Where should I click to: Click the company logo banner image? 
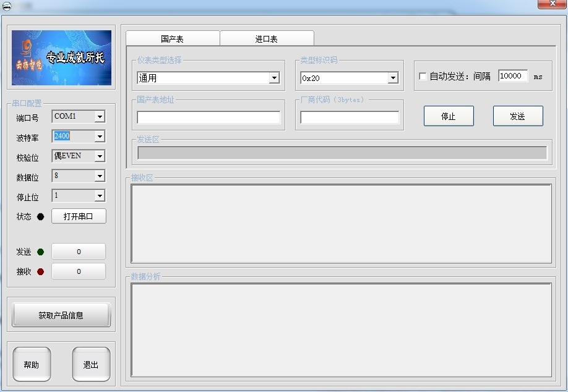point(62,58)
